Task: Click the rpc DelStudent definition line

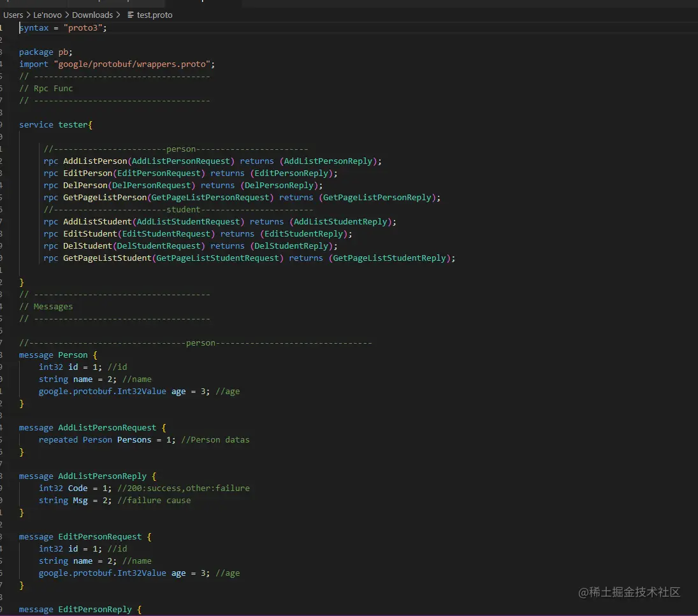Action: point(191,246)
